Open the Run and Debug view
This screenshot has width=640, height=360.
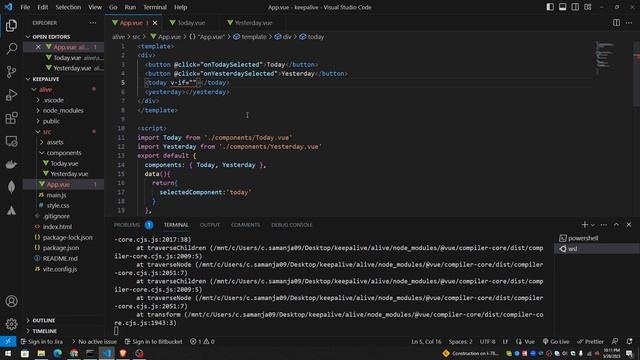pyautogui.click(x=11, y=95)
